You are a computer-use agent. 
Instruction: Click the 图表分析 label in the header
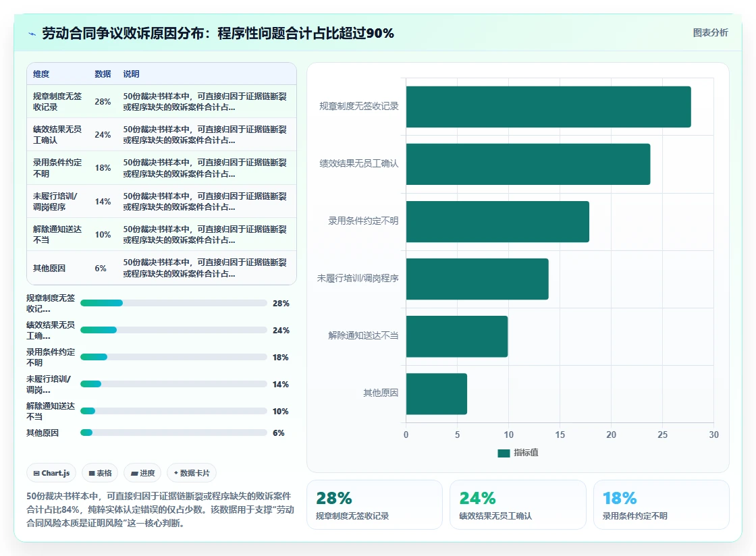[x=710, y=33]
